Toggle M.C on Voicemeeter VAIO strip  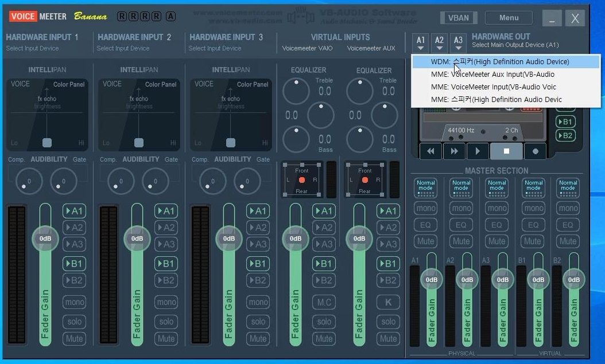pos(324,302)
